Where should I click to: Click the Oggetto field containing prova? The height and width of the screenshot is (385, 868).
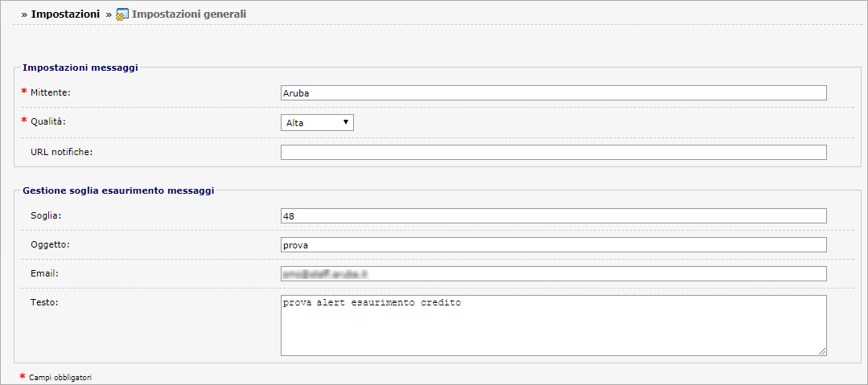coord(553,244)
